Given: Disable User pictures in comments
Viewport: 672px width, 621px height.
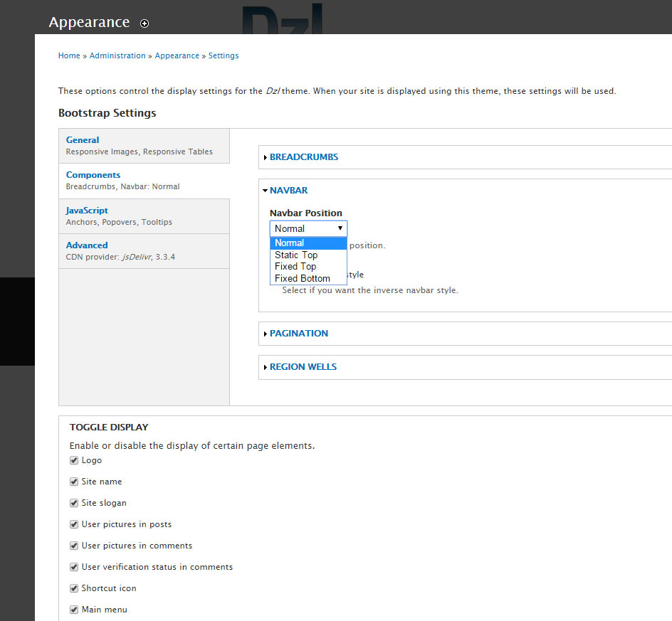Looking at the screenshot, I should pyautogui.click(x=74, y=546).
